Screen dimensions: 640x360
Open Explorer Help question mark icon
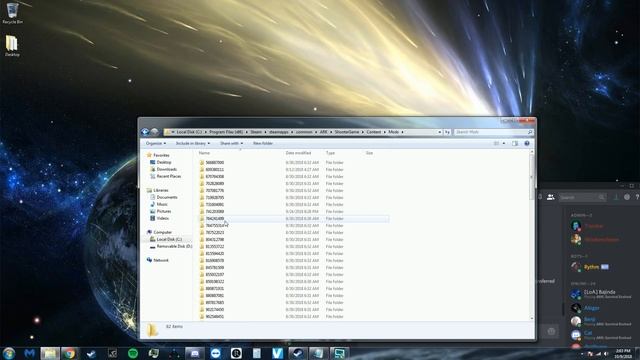[x=527, y=143]
